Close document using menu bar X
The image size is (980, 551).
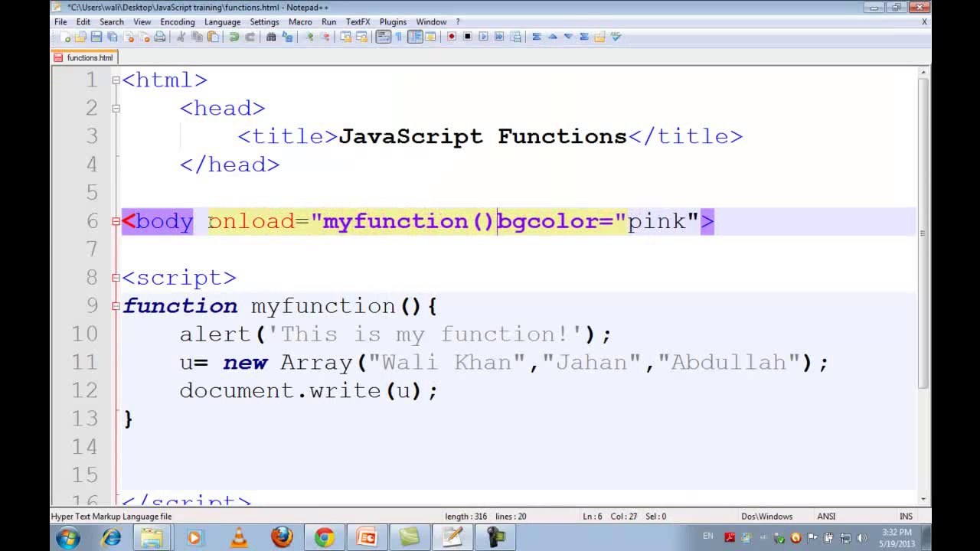pos(924,22)
